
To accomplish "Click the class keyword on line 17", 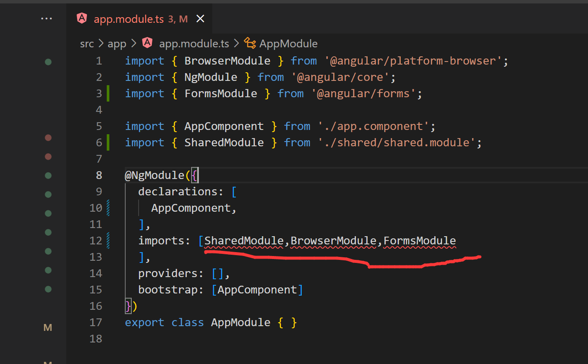I will (x=188, y=323).
